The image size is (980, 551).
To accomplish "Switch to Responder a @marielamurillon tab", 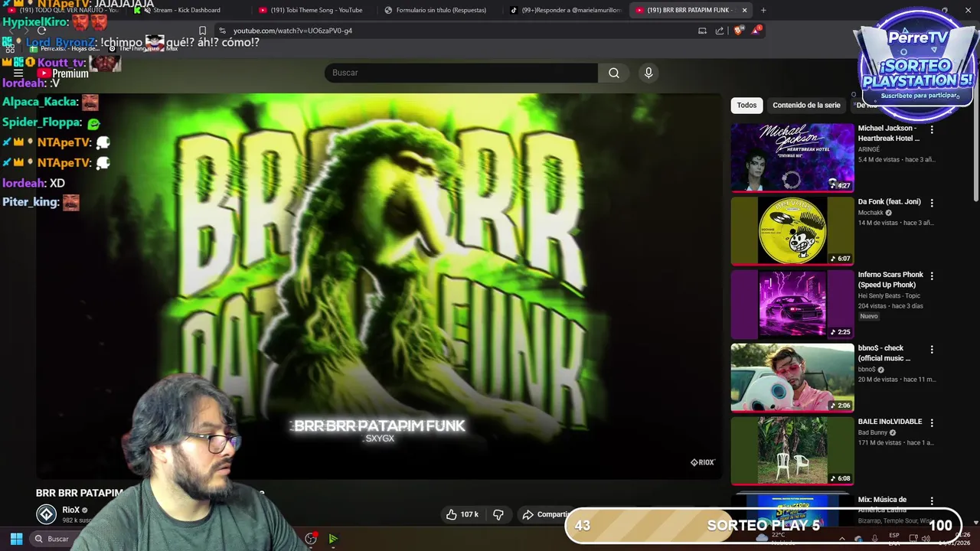I will click(x=565, y=10).
